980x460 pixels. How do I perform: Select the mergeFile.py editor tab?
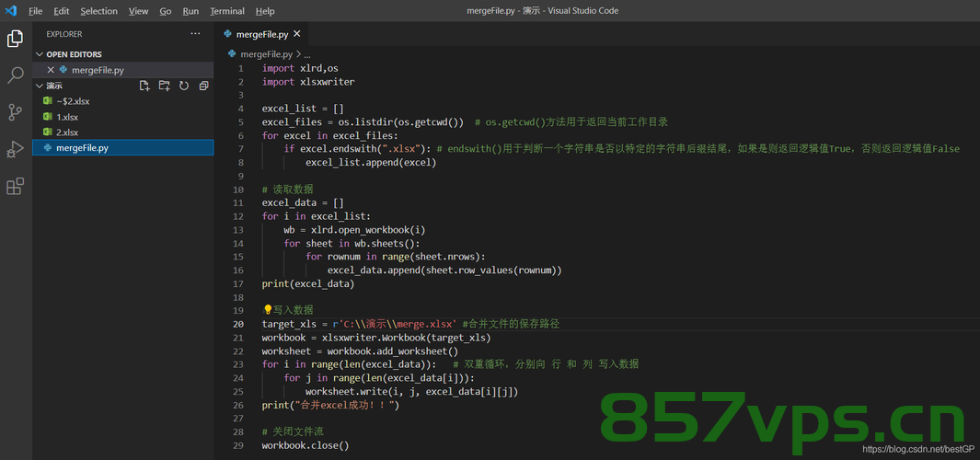(x=261, y=34)
